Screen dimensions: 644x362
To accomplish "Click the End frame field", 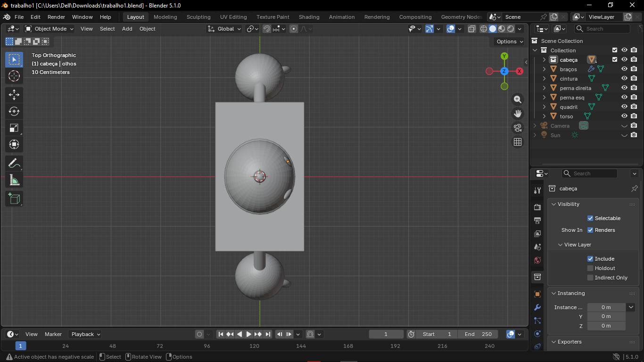I will [478, 334].
